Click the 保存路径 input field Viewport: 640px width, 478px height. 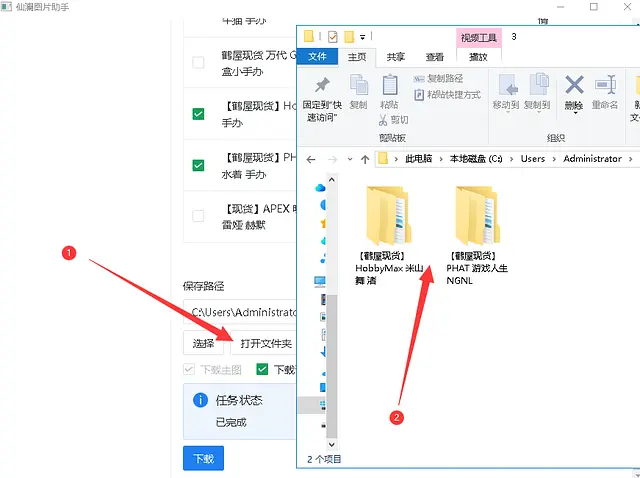240,312
